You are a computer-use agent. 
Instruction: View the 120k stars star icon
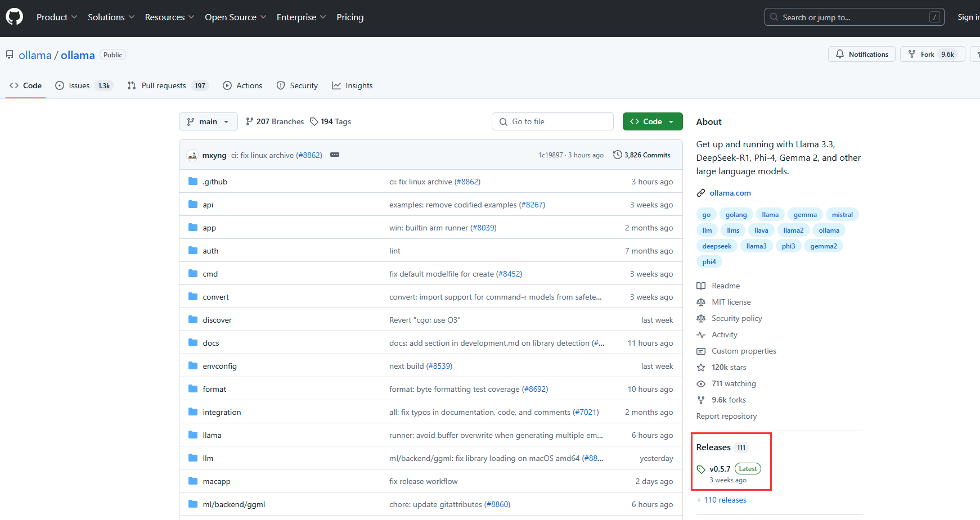701,368
